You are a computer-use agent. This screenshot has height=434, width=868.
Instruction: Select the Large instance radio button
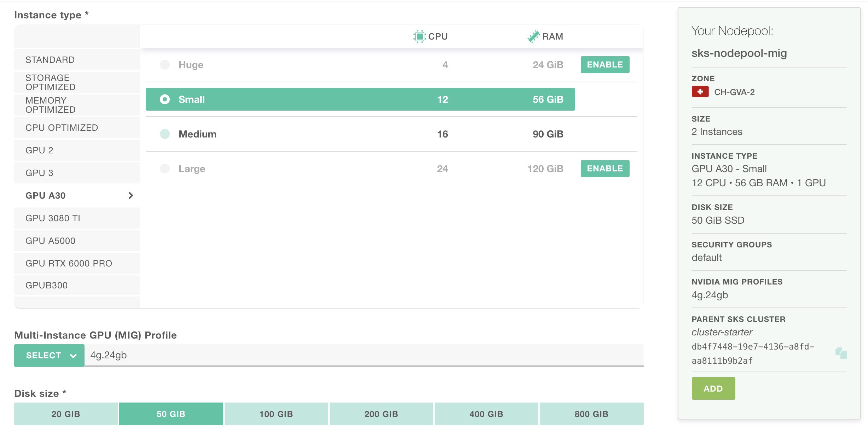coord(165,169)
